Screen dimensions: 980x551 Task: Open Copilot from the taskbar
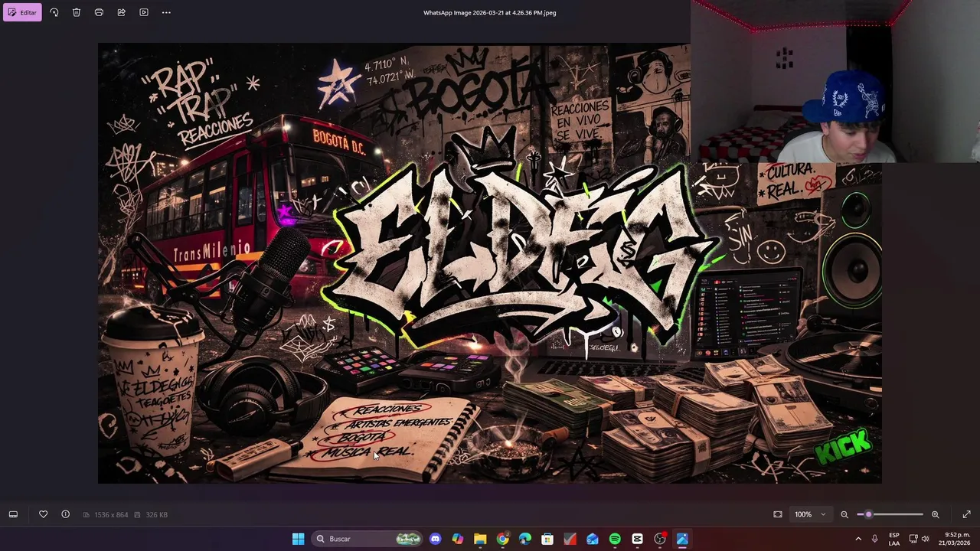(458, 539)
